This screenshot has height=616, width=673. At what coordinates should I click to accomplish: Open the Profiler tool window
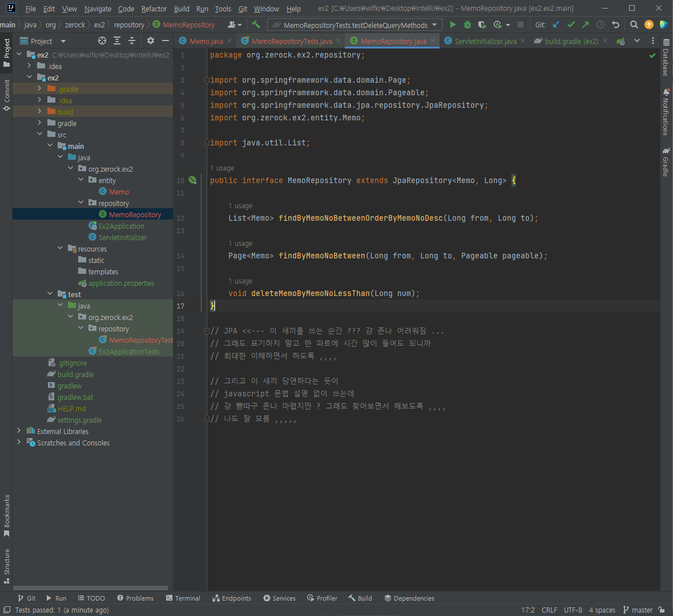pyautogui.click(x=323, y=598)
